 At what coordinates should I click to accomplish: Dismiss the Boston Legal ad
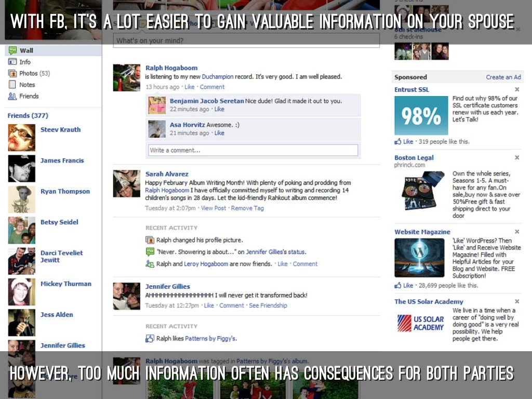pyautogui.click(x=517, y=157)
